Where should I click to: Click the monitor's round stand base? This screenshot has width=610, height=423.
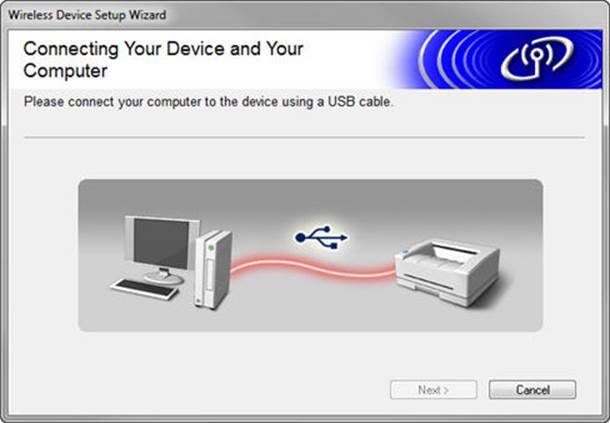pyautogui.click(x=164, y=277)
